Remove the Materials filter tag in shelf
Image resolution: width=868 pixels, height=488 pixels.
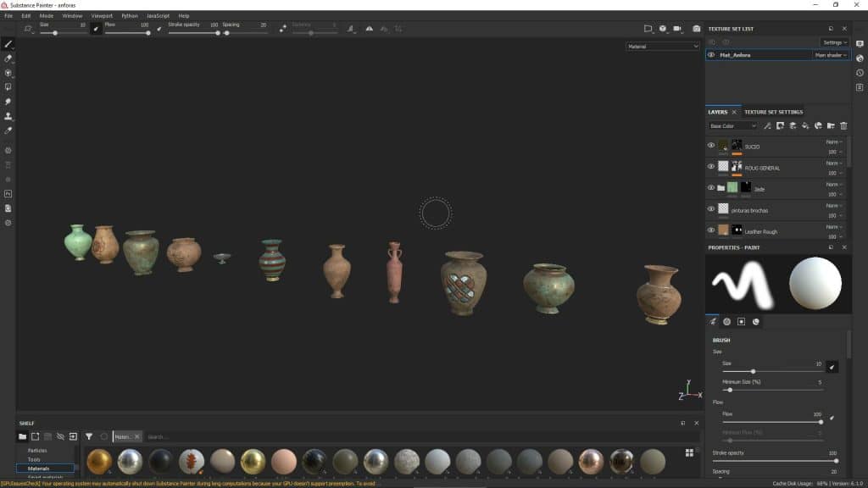click(x=137, y=436)
